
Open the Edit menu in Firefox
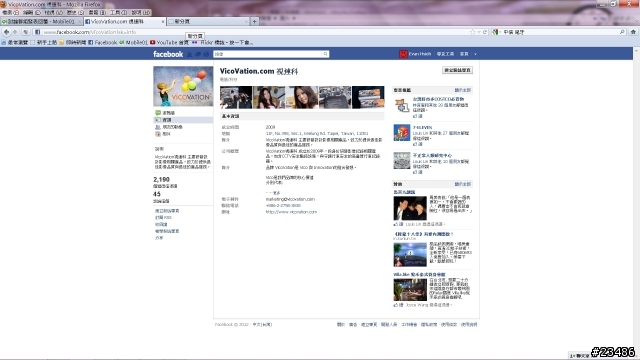31,13
